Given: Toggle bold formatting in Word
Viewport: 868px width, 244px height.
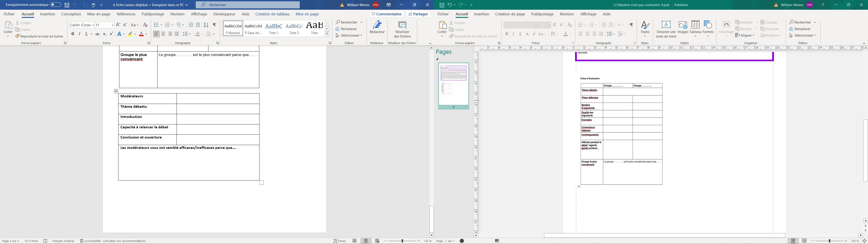Looking at the screenshot, I should (x=73, y=34).
